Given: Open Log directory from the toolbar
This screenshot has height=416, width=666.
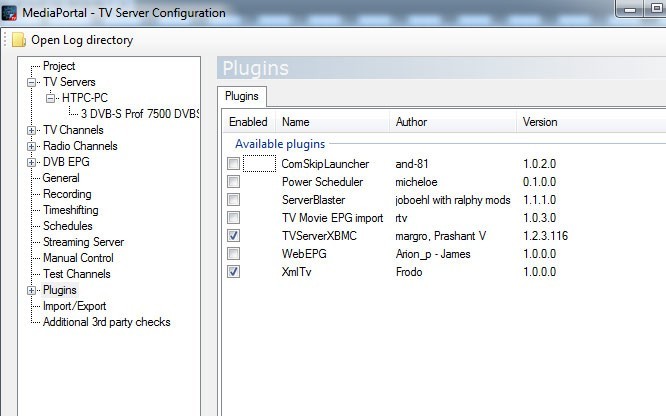Looking at the screenshot, I should 81,41.
